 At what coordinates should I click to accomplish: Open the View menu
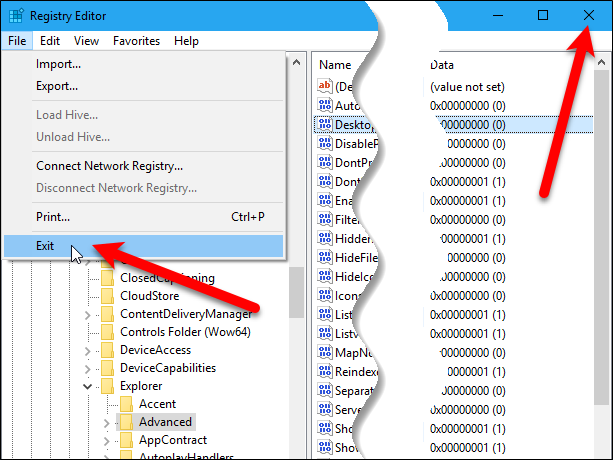click(x=86, y=41)
